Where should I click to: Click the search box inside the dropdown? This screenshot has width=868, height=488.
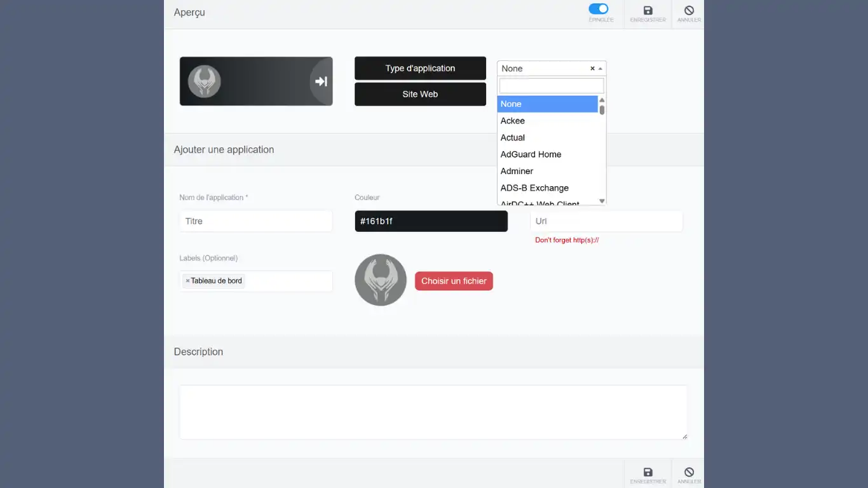(x=551, y=85)
